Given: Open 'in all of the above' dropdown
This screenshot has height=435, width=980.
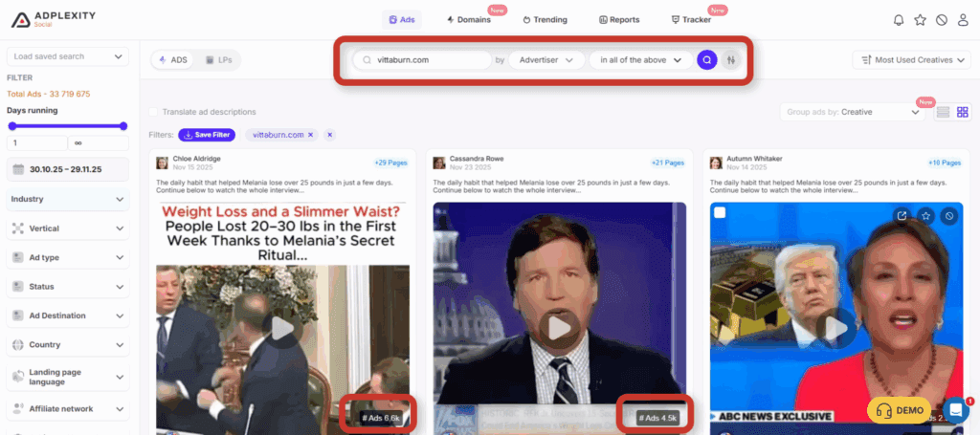Looking at the screenshot, I should click(640, 60).
